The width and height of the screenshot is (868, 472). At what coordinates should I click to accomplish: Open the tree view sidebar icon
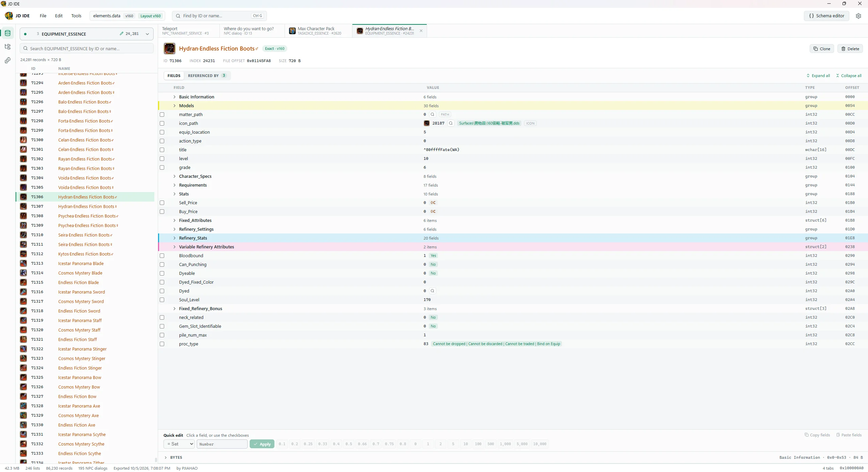click(7, 47)
